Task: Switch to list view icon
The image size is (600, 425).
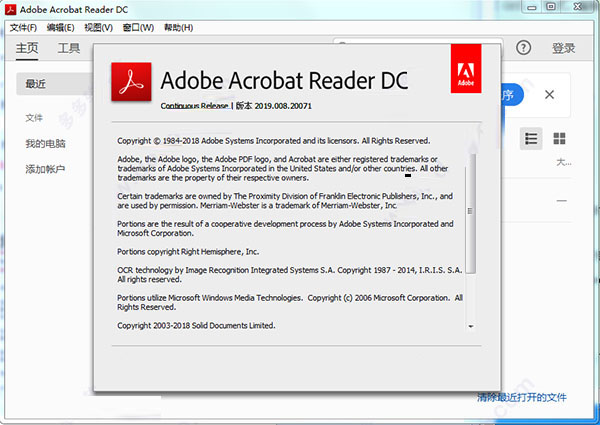Action: 531,138
